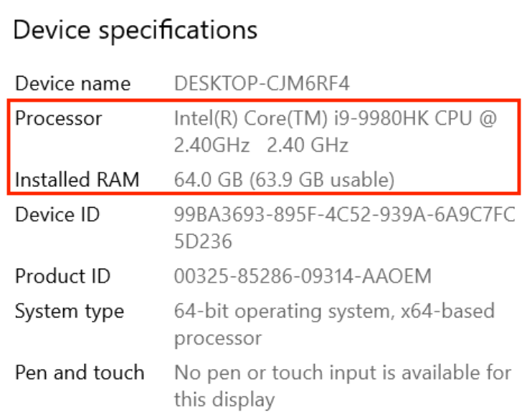
Task: Click the word processor under System type
Action: (x=218, y=339)
